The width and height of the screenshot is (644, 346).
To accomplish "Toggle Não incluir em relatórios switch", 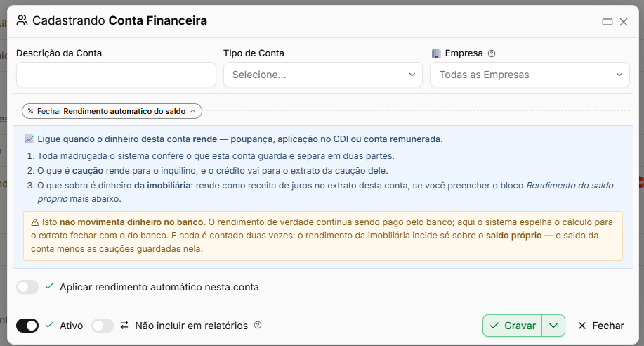I will tap(103, 326).
